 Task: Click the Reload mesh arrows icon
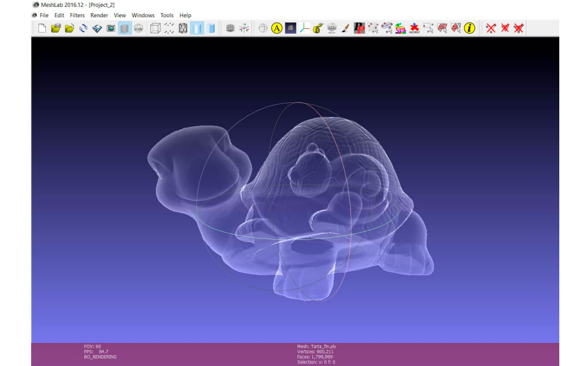[x=83, y=28]
